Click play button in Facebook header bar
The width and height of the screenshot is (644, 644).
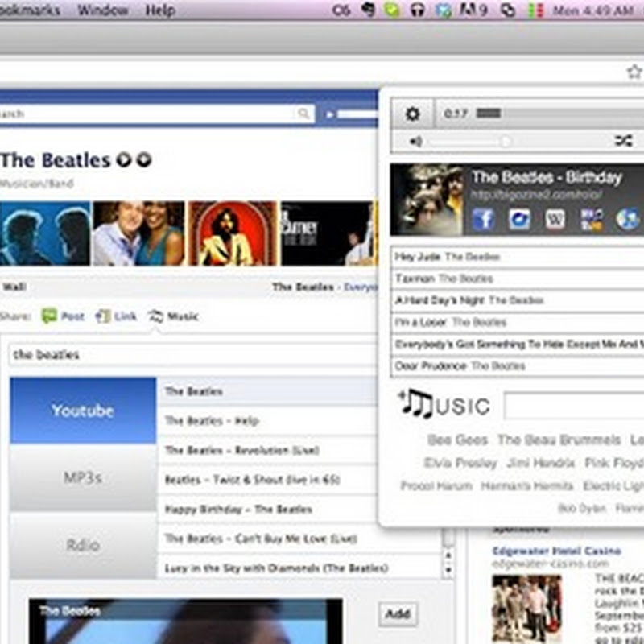[x=329, y=114]
